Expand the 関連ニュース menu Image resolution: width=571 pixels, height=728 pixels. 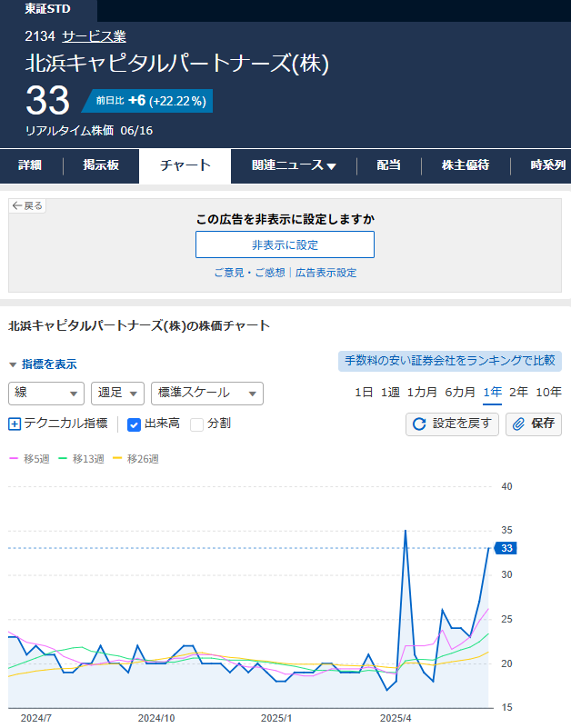294,165
